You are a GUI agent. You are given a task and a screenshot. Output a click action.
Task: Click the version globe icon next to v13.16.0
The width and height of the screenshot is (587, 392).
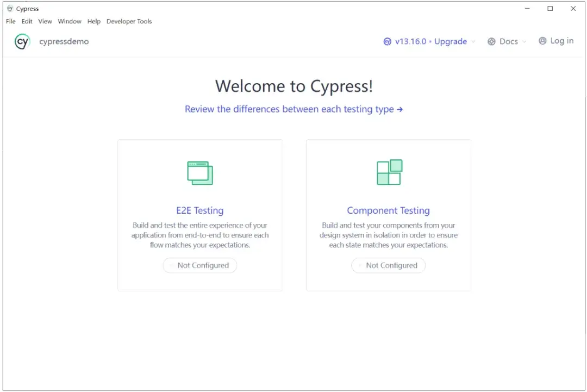click(x=387, y=41)
